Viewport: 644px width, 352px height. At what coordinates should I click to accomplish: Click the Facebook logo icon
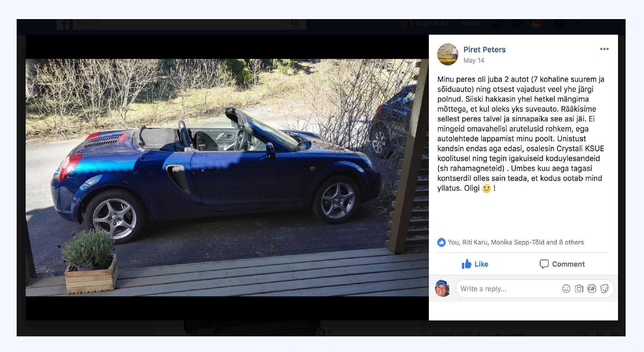(63, 24)
